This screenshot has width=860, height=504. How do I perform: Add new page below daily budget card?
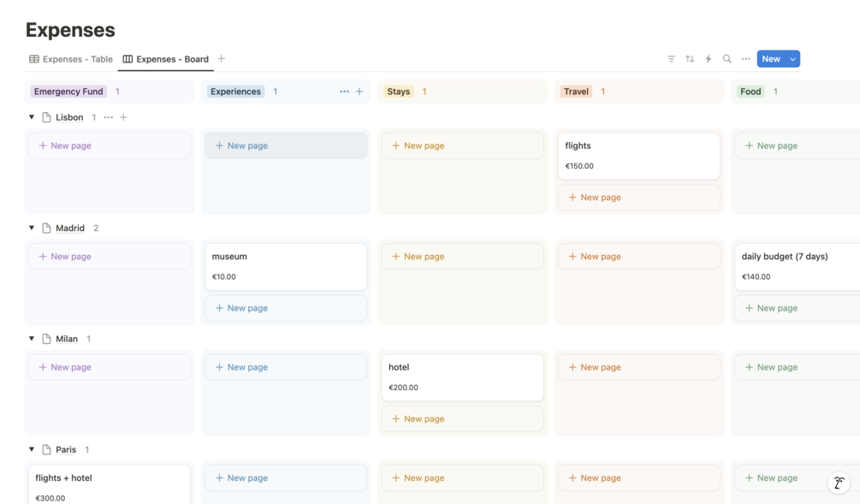pyautogui.click(x=798, y=308)
